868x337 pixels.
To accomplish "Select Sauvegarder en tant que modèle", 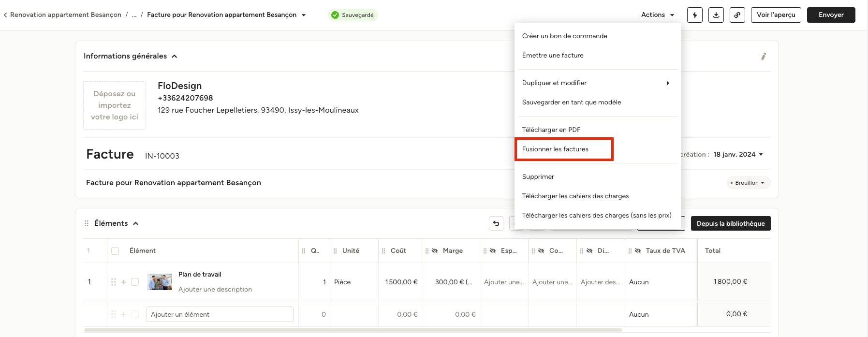I will tap(598, 103).
